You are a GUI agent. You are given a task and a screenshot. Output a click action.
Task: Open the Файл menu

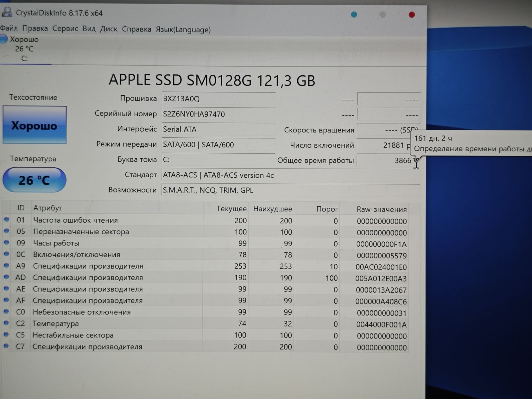9,28
